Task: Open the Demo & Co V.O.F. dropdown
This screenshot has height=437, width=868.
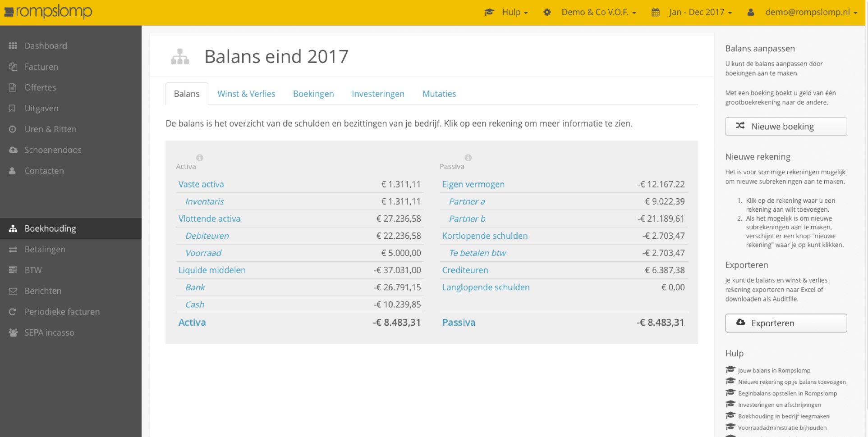Action: tap(599, 12)
